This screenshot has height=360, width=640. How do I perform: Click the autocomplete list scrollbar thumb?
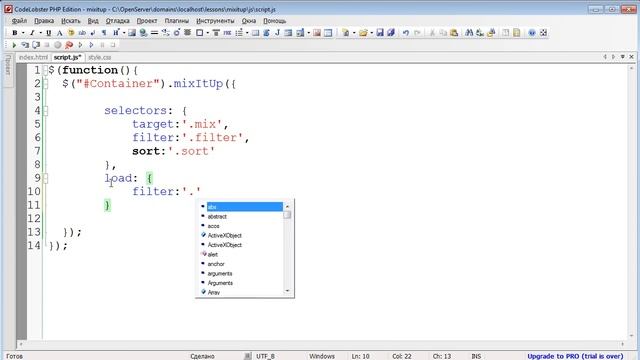click(287, 215)
